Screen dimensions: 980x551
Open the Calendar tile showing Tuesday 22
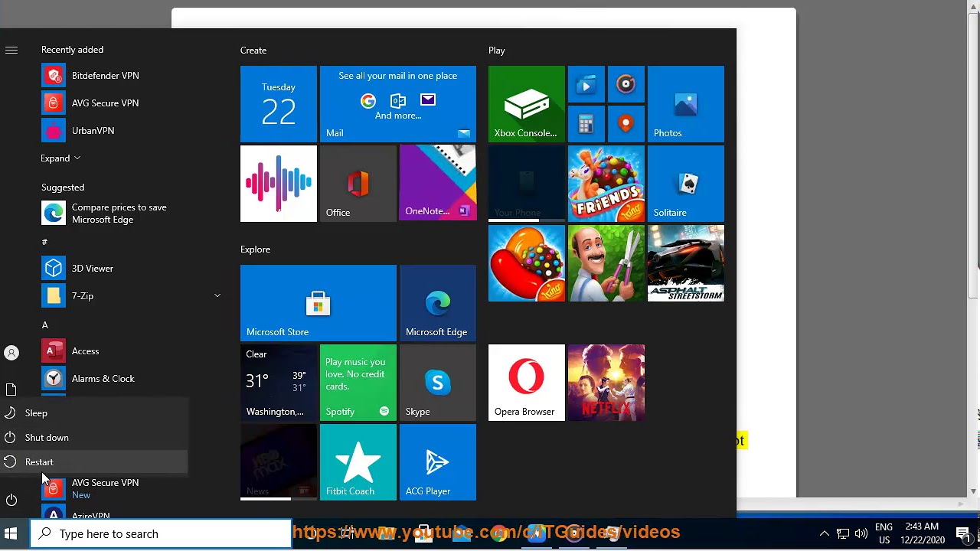coord(279,104)
